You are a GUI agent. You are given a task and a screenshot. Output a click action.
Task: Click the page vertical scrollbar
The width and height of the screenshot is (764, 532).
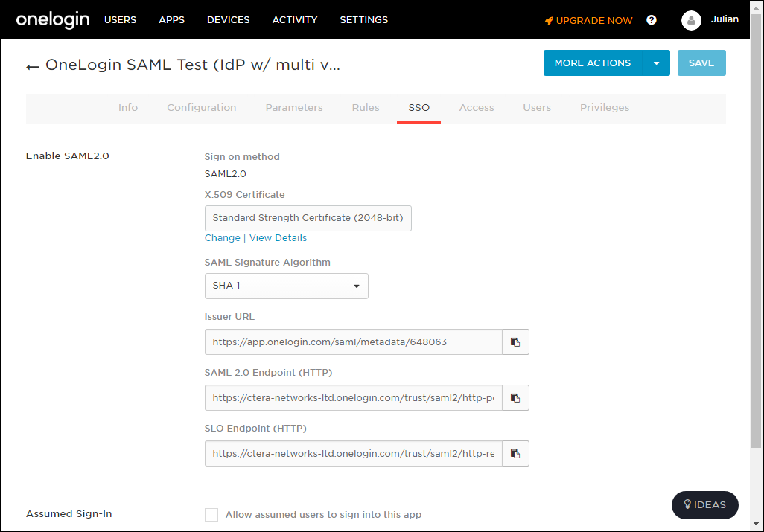757,231
